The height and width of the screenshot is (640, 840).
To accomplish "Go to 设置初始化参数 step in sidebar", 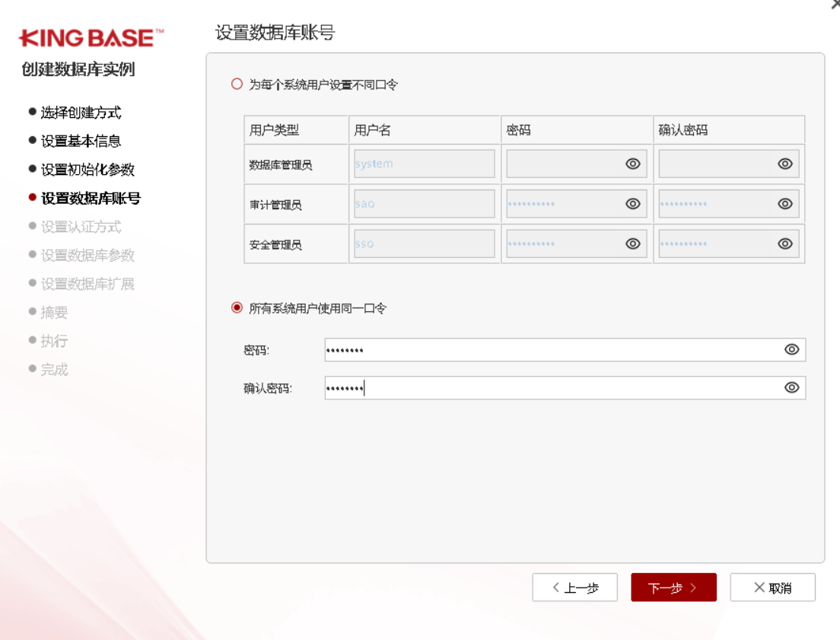I will click(x=87, y=170).
